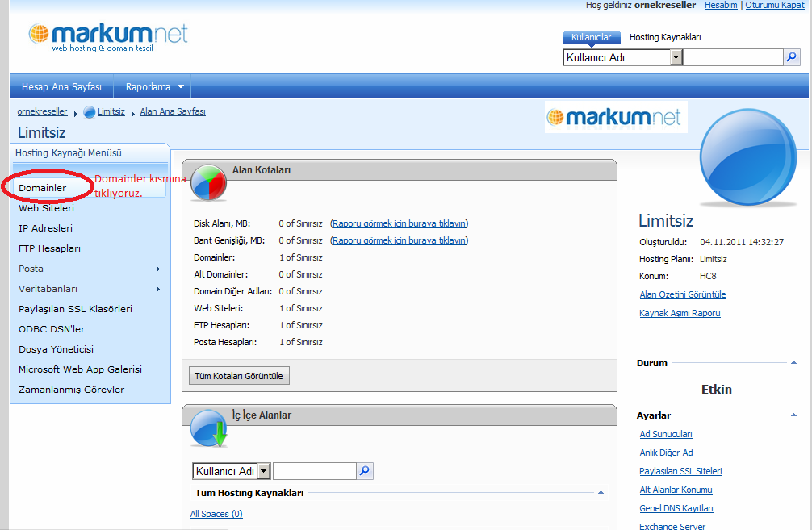Open Microsoft Web App Galerisi
The image size is (812, 530).
80,369
